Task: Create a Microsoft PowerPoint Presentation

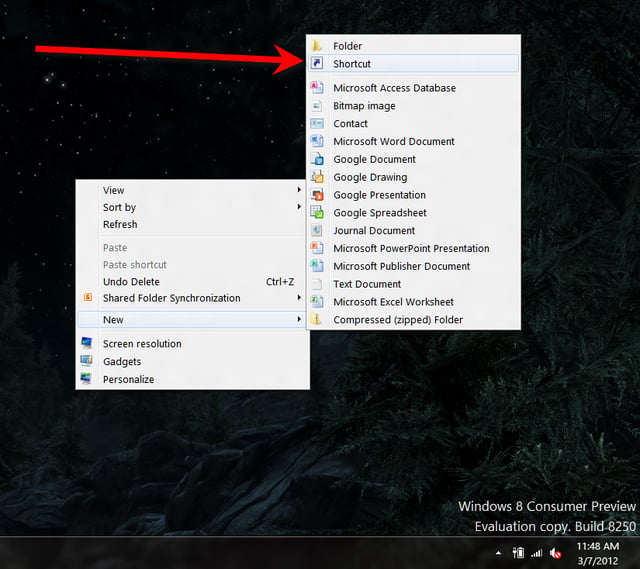Action: [x=413, y=248]
